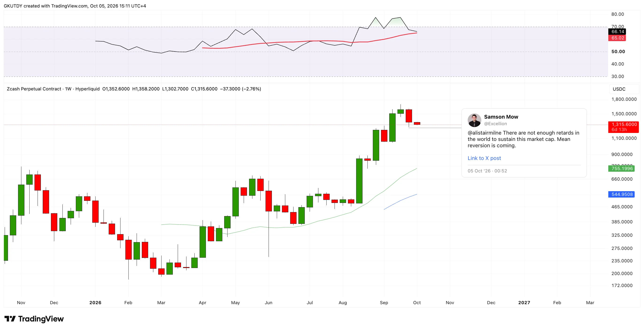Click the −37.3000 (−2.76%) change value
Viewport: 644px width, 330px height.
(x=240, y=89)
